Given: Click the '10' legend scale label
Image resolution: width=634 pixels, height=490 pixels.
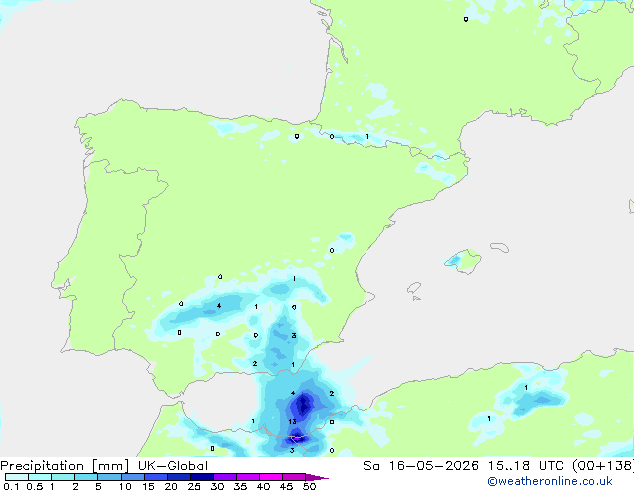Looking at the screenshot, I should tap(125, 486).
